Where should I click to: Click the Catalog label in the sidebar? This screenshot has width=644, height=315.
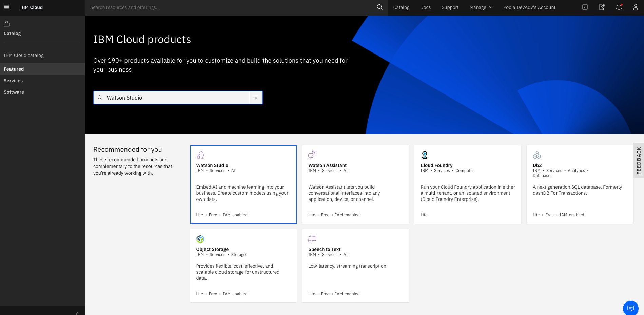[x=12, y=33]
